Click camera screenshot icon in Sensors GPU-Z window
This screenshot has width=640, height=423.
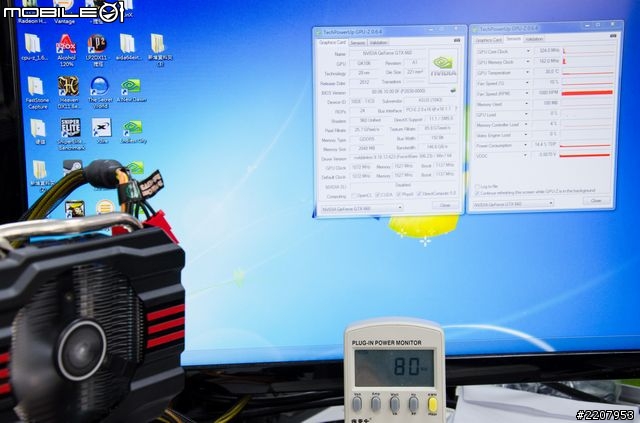pyautogui.click(x=613, y=36)
